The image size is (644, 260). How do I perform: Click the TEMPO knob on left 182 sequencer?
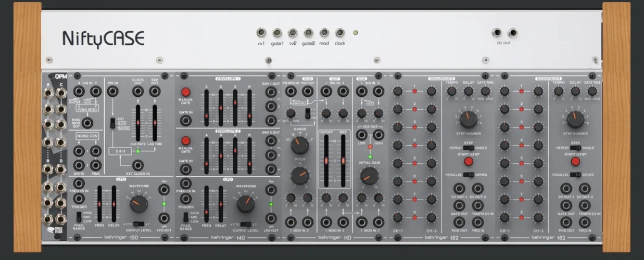click(x=452, y=92)
